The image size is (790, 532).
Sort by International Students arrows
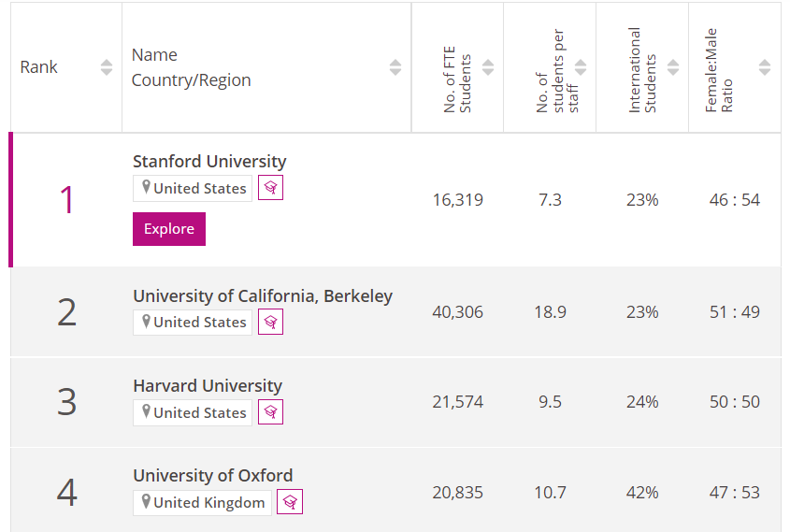coord(673,67)
